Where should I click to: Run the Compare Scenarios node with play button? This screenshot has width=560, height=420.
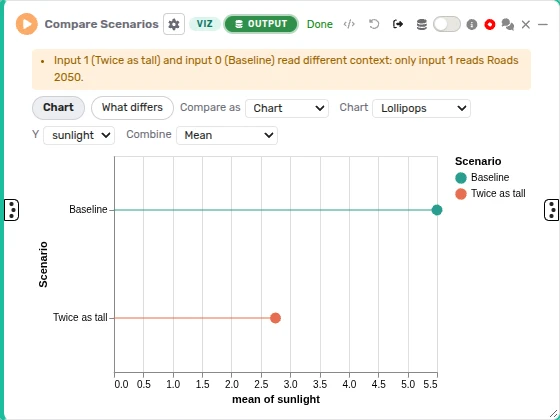pos(27,24)
